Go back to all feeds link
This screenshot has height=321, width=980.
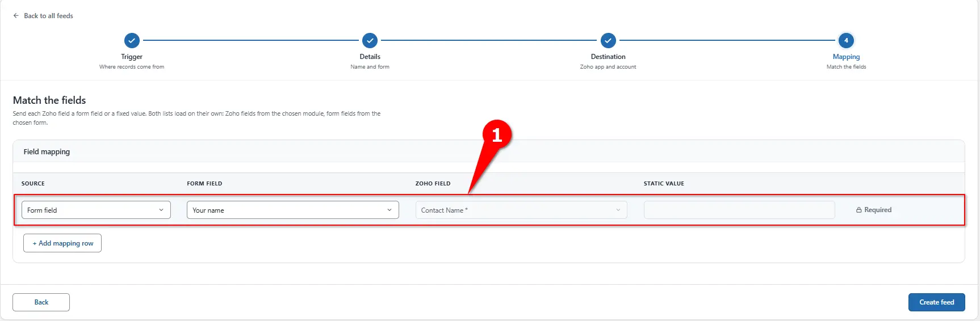coord(43,16)
